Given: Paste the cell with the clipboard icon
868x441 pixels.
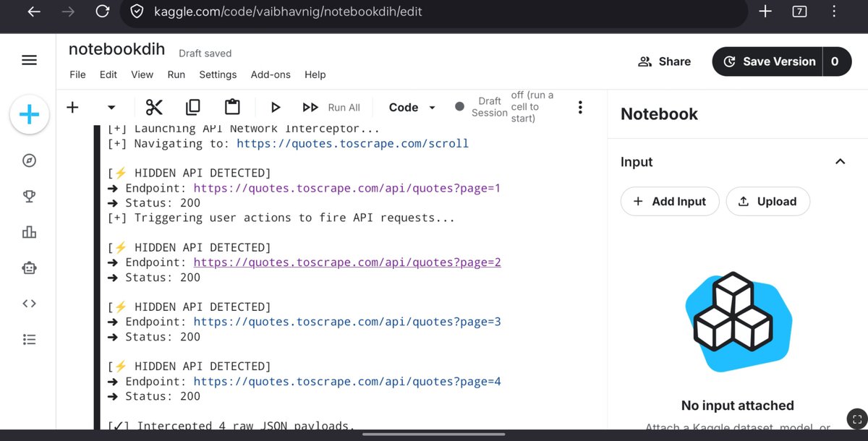Looking at the screenshot, I should click(x=232, y=107).
